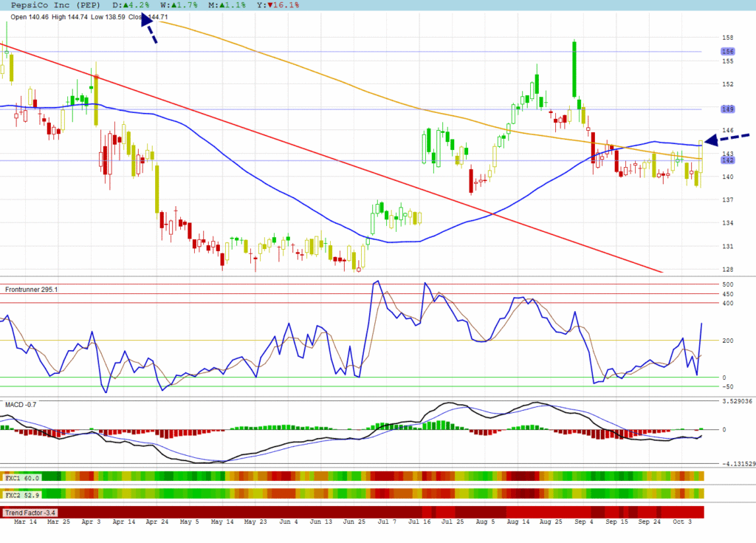The image size is (756, 543).
Task: Click the Trend Factor -3.4 label
Action: click(31, 512)
